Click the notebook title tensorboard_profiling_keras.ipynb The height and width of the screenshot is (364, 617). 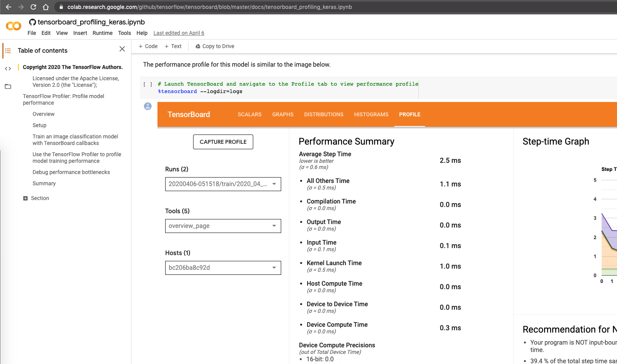pos(91,22)
